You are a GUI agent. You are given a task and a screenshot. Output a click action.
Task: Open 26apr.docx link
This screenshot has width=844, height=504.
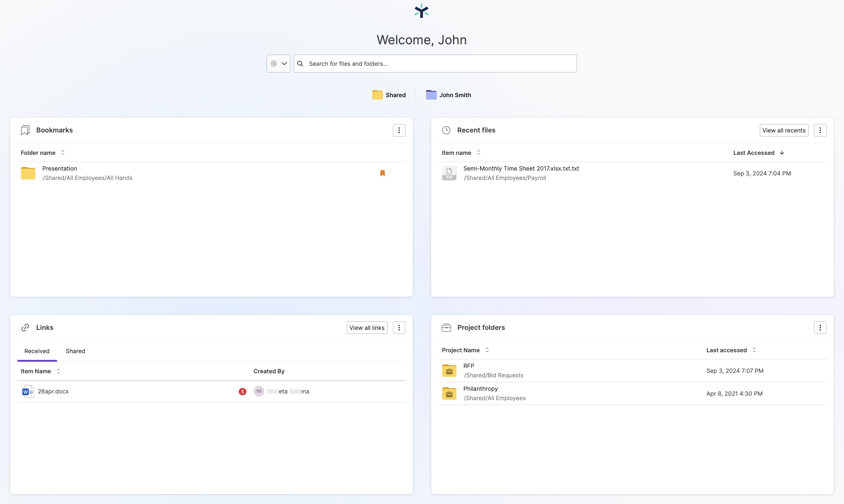[53, 391]
